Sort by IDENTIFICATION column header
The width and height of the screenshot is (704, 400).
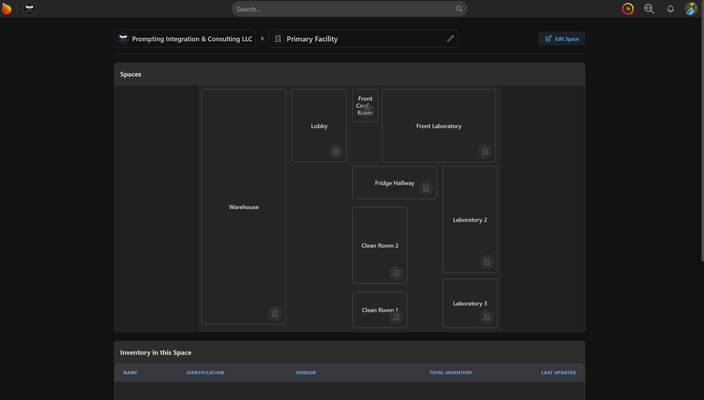click(x=205, y=373)
